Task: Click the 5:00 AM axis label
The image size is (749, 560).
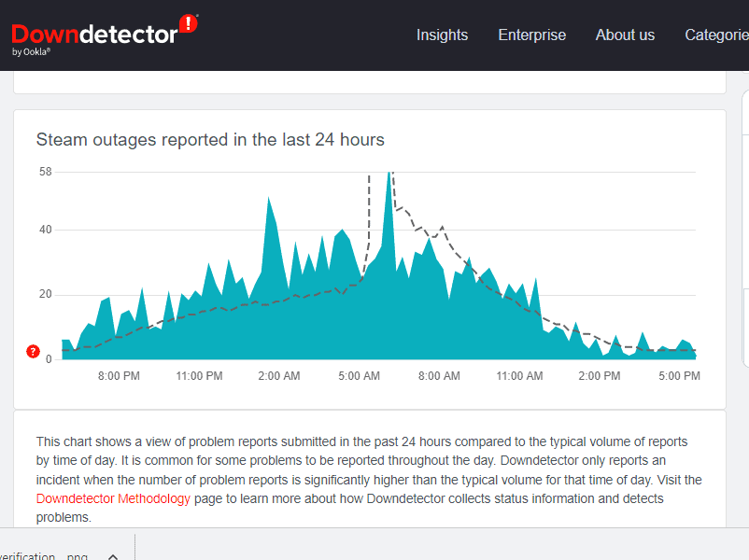Action: tap(360, 376)
